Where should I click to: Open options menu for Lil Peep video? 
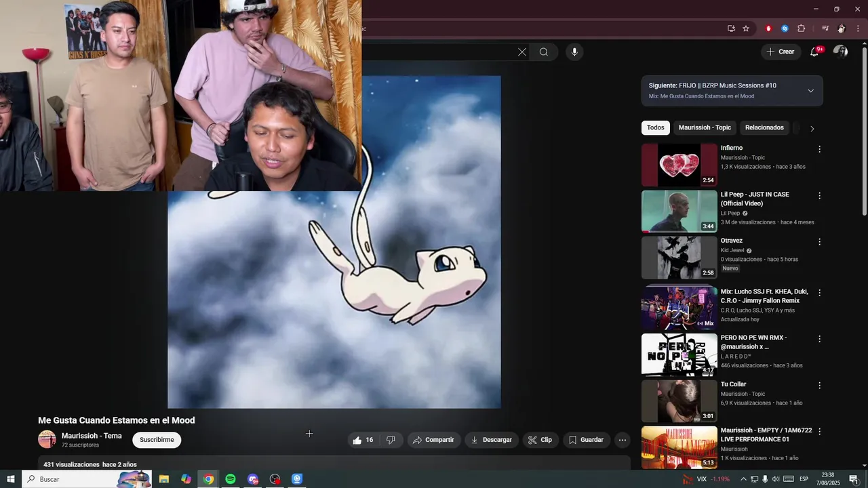coord(819,196)
